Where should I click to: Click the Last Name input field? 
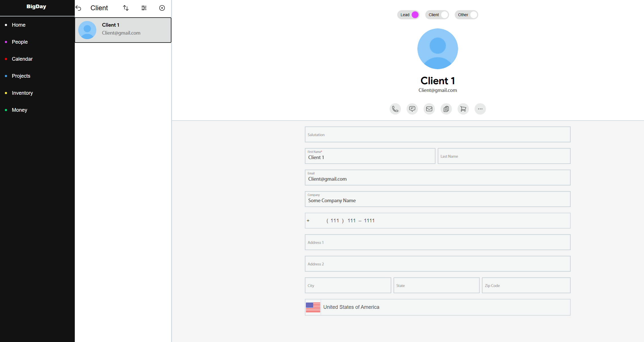[x=504, y=156]
